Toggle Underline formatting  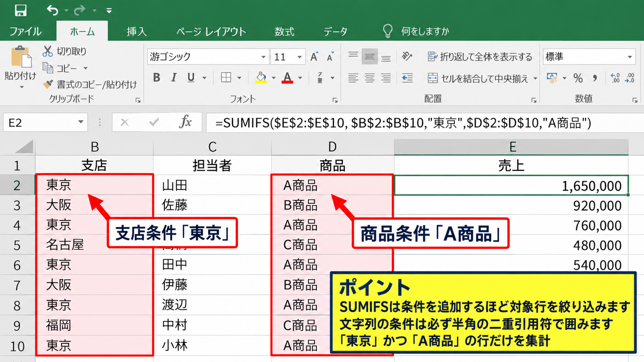coord(191,78)
